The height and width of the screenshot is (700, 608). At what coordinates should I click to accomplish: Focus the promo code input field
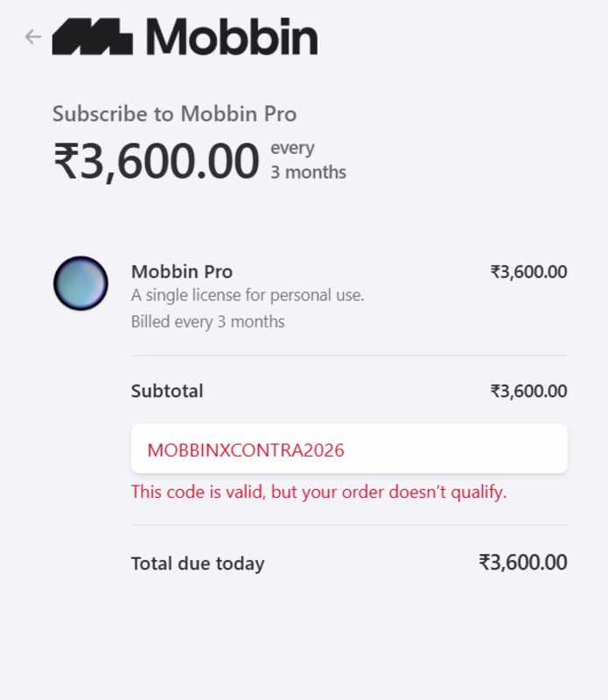(349, 450)
